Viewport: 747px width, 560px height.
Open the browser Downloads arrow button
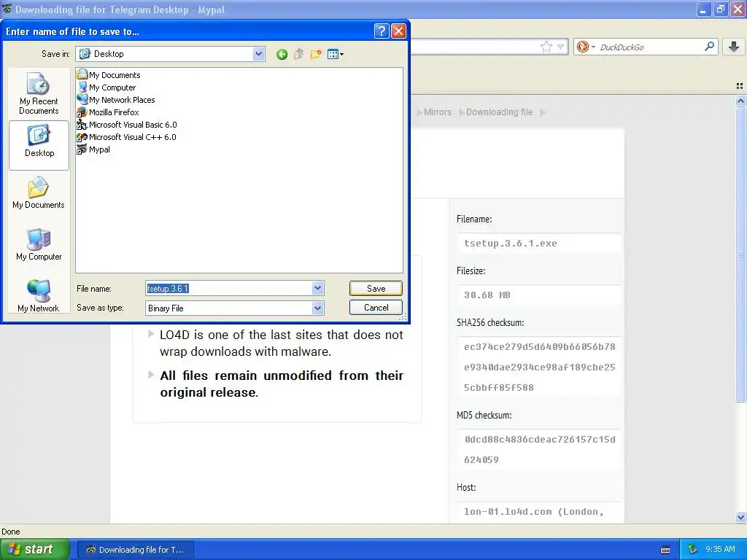734,47
